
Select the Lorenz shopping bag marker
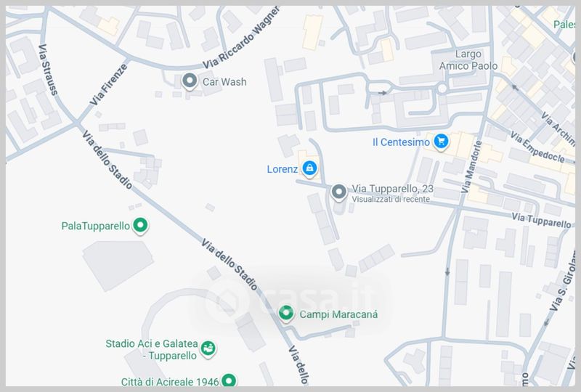coord(309,169)
